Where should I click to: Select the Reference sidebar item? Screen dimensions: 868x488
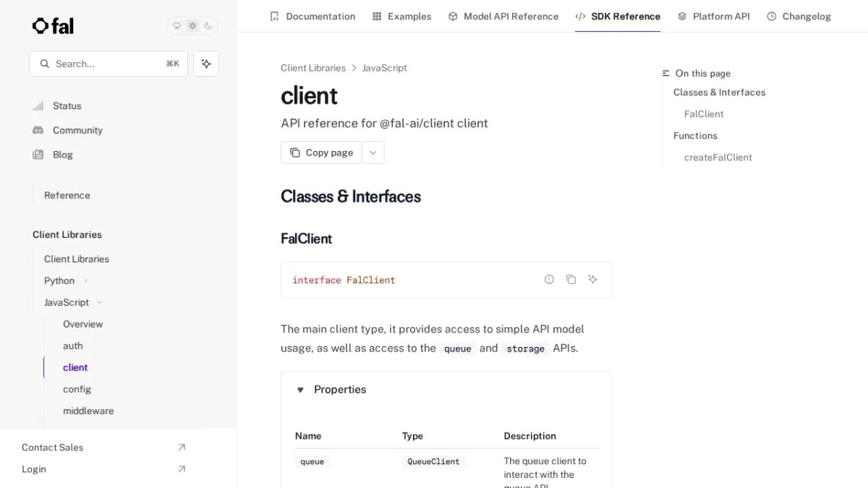coord(67,195)
